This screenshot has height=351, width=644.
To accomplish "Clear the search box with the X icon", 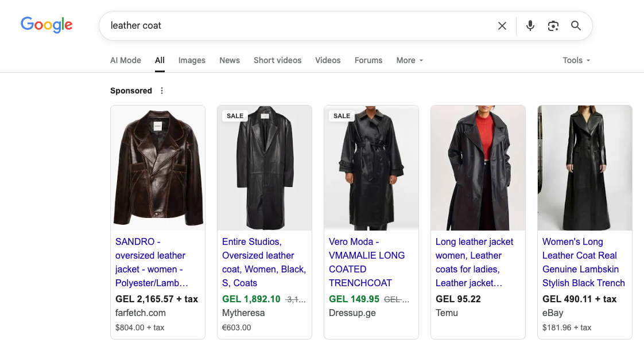I will point(502,26).
